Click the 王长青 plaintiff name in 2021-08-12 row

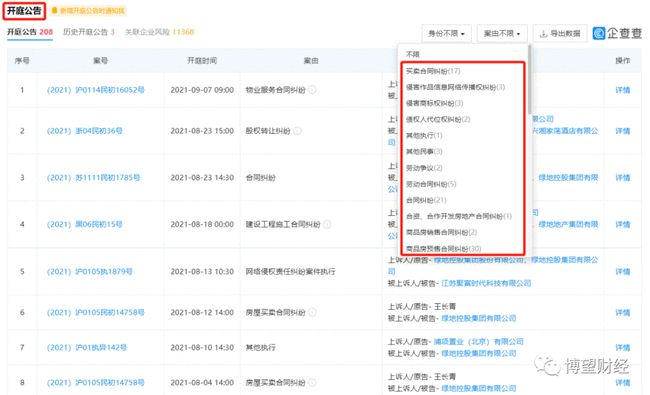[x=445, y=307]
